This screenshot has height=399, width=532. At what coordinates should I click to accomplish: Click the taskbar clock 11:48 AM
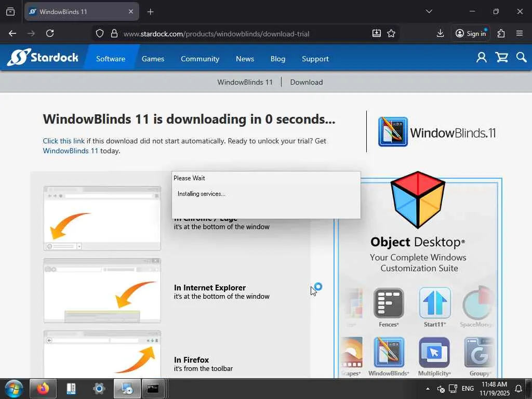click(x=495, y=389)
